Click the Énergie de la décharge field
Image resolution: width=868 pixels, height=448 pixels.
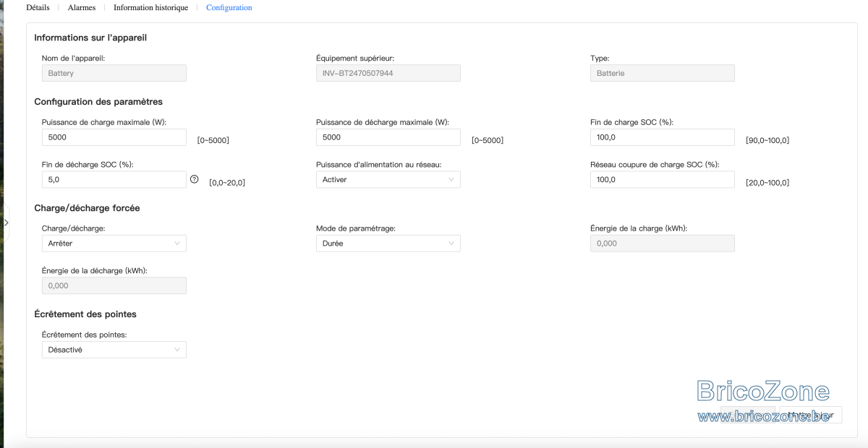tap(114, 285)
